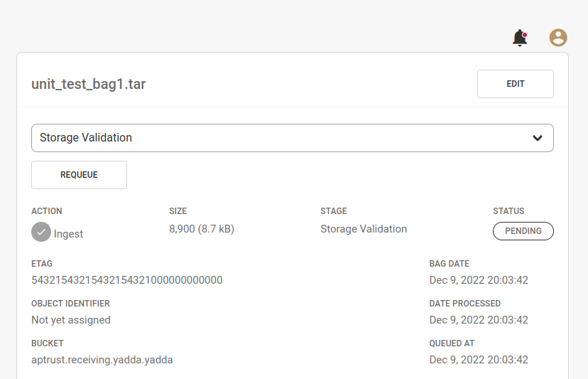This screenshot has width=588, height=379.
Task: Open the Storage Validation stage dropdown
Action: pyautogui.click(x=293, y=138)
